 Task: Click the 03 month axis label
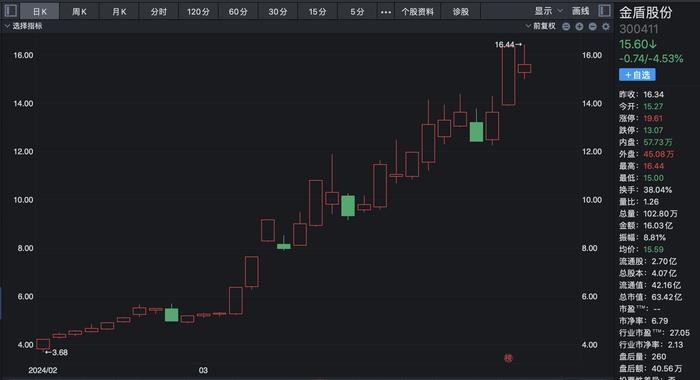[203, 371]
